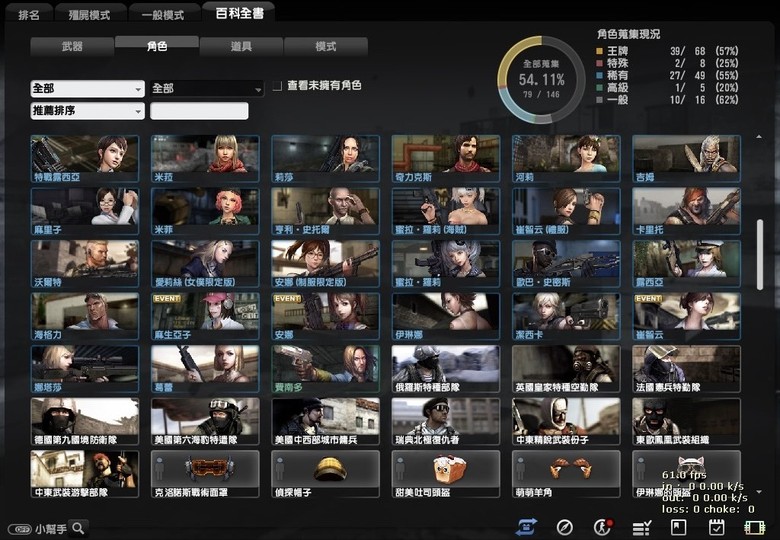Select the 道具 category button
This screenshot has width=780, height=540.
click(241, 47)
